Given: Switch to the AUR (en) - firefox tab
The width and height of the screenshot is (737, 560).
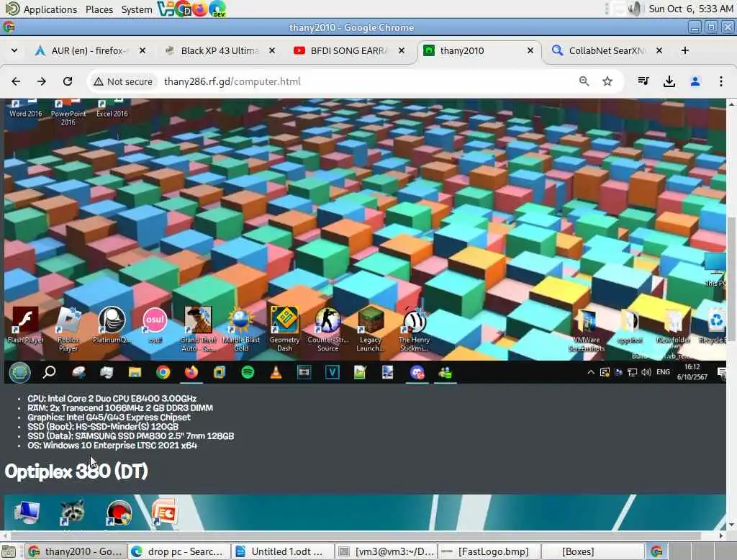Looking at the screenshot, I should [89, 50].
